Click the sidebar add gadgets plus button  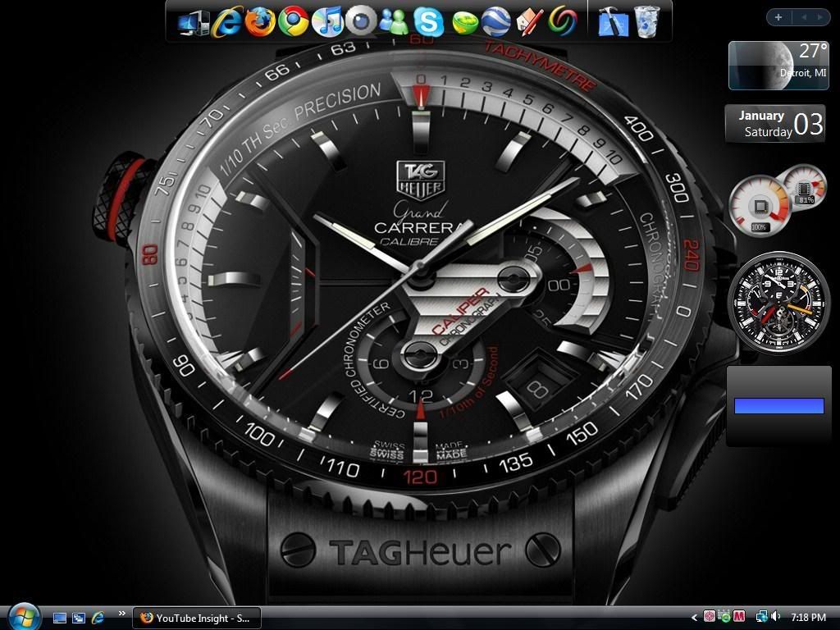click(778, 18)
